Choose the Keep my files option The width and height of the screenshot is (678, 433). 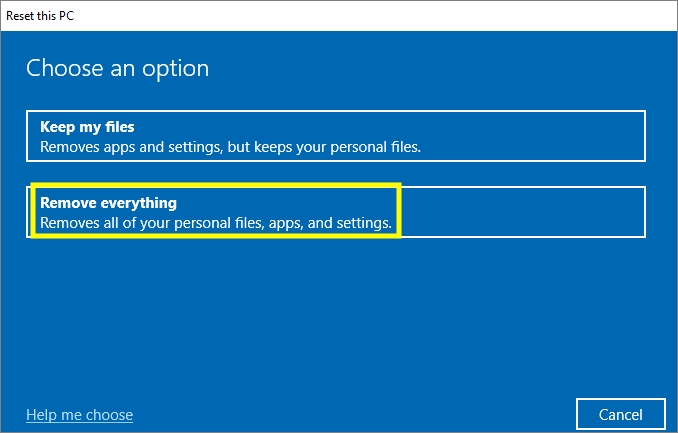[x=335, y=136]
